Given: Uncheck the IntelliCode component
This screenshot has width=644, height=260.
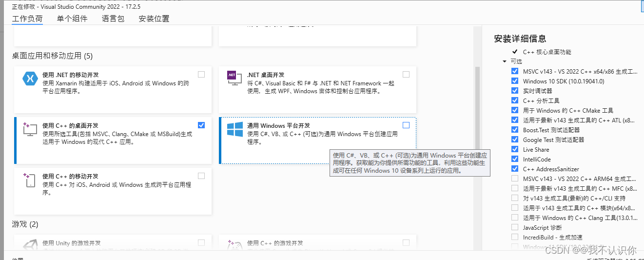Looking at the screenshot, I should [515, 159].
